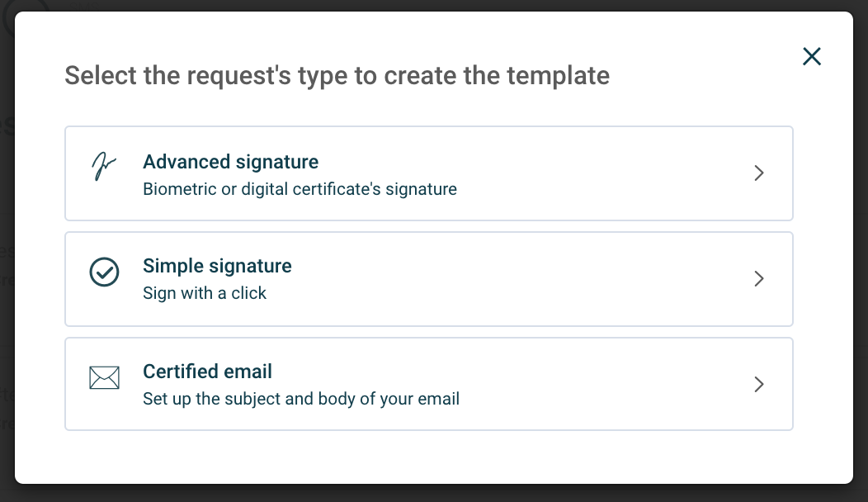
Task: Close the template type dialog with X
Action: [x=812, y=56]
